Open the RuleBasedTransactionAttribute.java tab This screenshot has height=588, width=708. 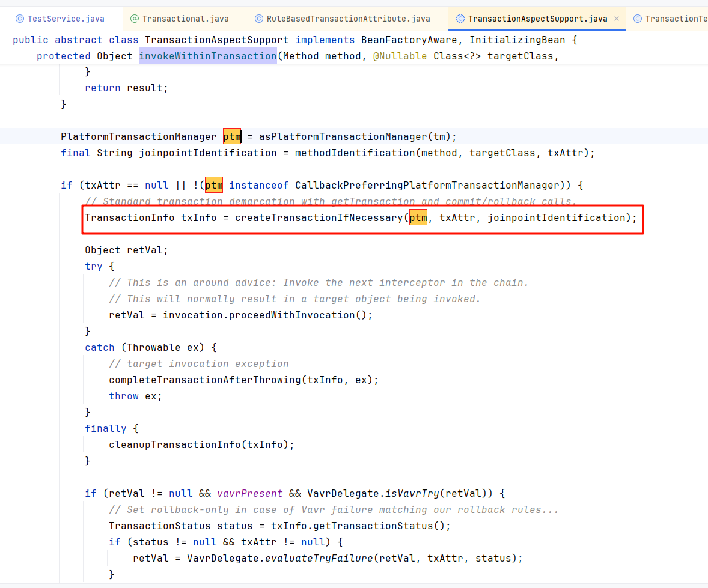tap(342, 19)
